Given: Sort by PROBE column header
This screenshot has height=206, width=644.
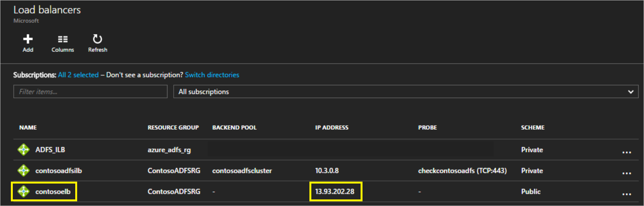Looking at the screenshot, I should 427,127.
